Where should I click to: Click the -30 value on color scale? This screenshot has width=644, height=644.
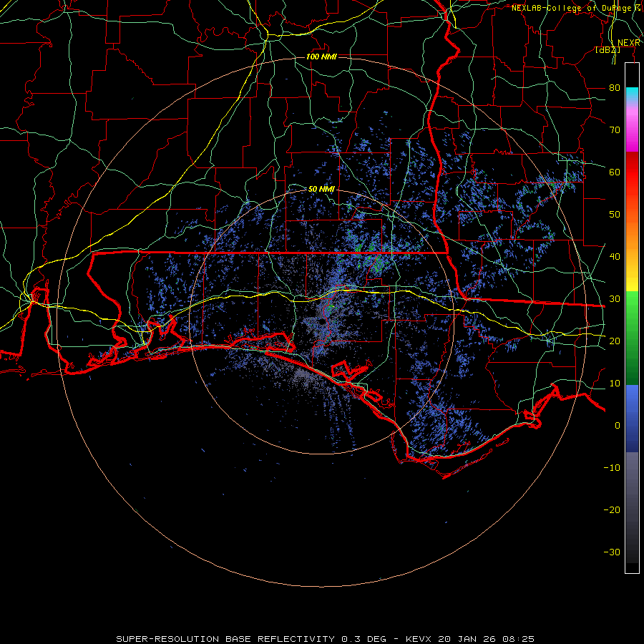click(612, 552)
